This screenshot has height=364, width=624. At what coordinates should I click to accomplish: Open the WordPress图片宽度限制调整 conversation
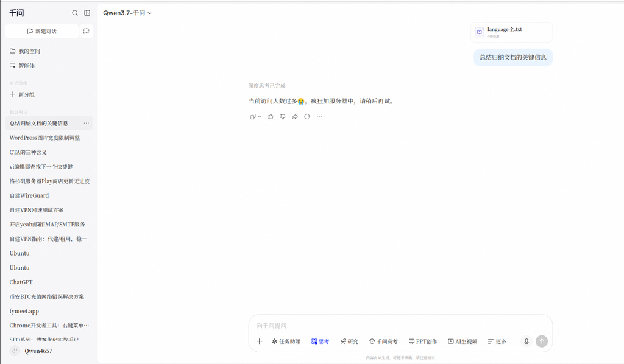pos(49,138)
